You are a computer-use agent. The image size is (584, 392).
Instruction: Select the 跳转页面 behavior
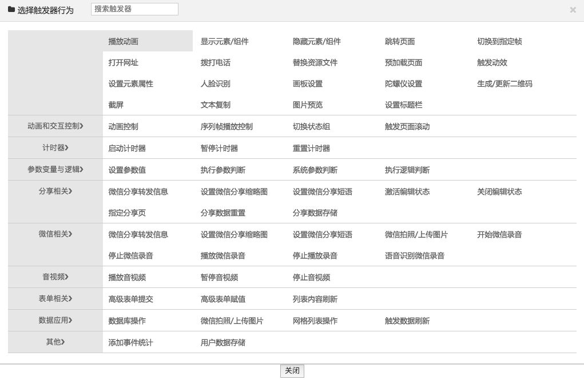click(x=400, y=41)
